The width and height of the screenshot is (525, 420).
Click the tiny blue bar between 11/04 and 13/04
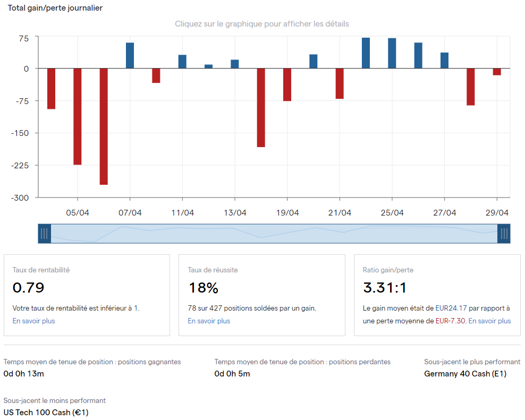[x=208, y=66]
